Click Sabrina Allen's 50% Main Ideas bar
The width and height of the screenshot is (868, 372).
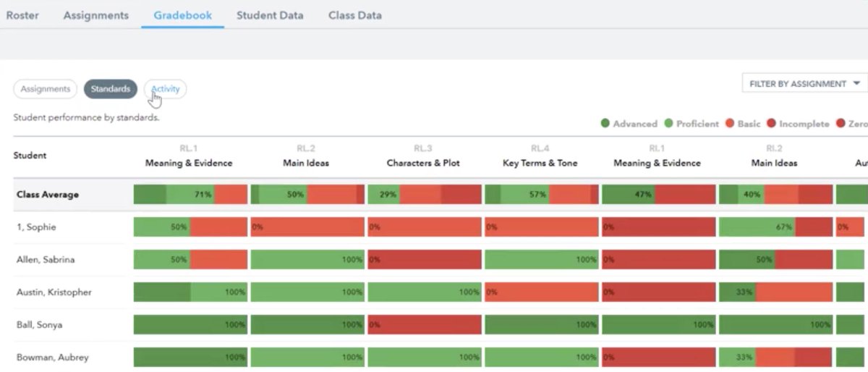click(775, 260)
